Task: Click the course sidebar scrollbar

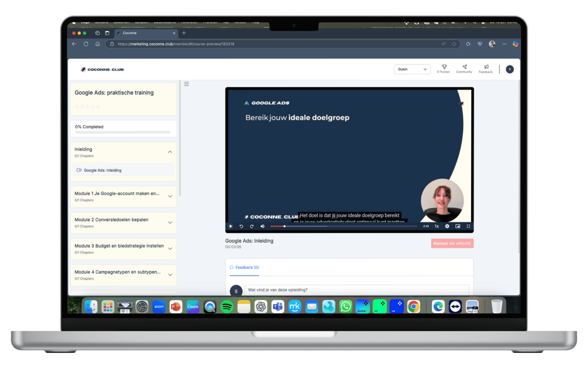Action: (180, 138)
